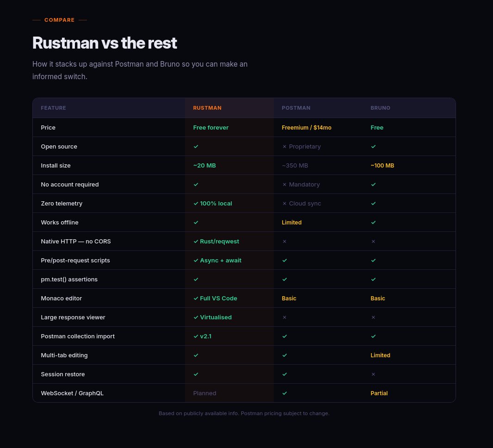
Task: Click the 'Partial' cell under Bruno
Action: tap(379, 393)
